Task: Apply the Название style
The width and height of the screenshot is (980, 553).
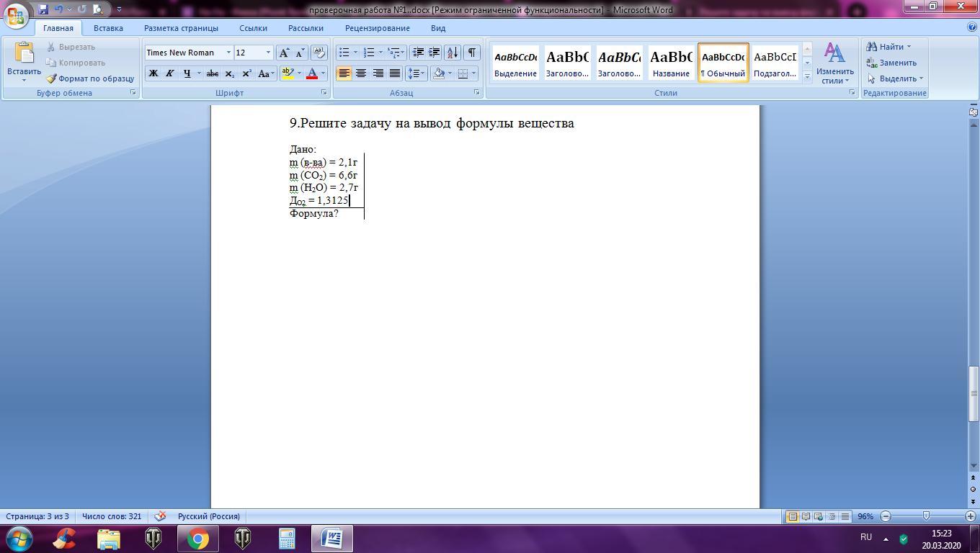Action: point(671,63)
